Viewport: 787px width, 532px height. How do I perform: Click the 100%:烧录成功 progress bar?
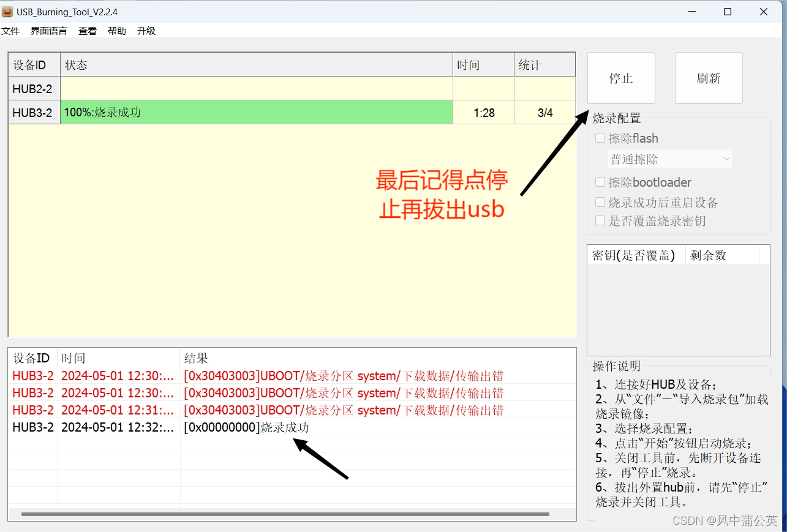257,113
